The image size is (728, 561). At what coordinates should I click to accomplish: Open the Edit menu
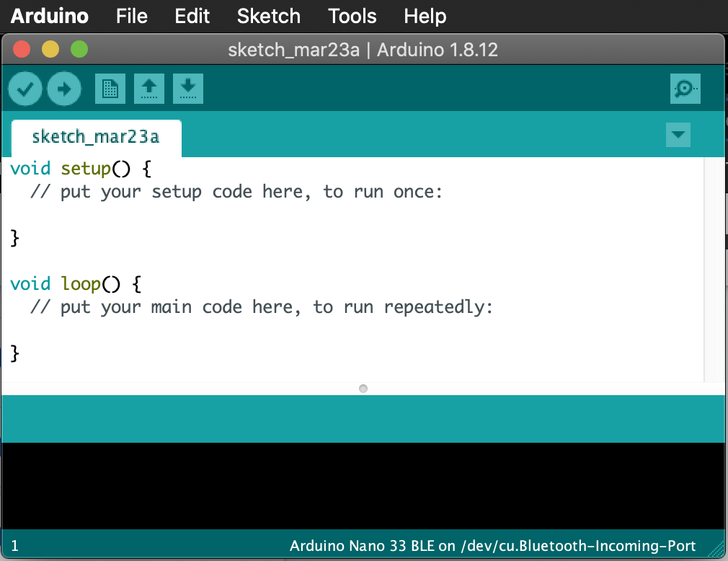tap(191, 16)
